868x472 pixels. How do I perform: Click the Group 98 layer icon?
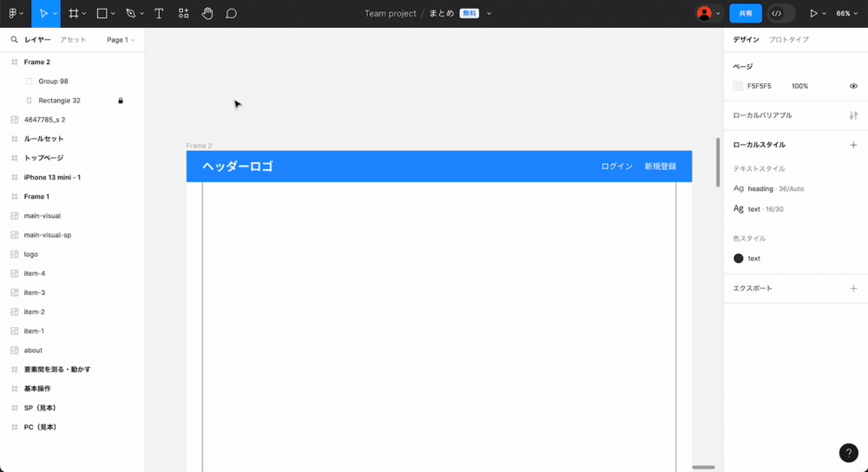[29, 81]
